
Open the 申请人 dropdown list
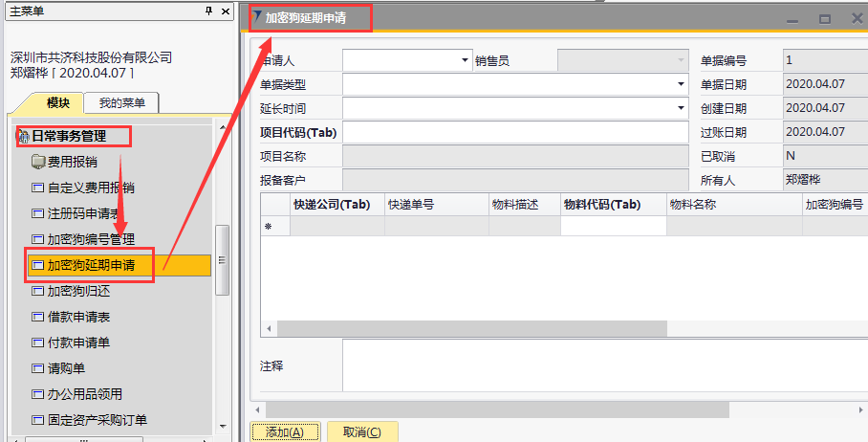[x=464, y=60]
